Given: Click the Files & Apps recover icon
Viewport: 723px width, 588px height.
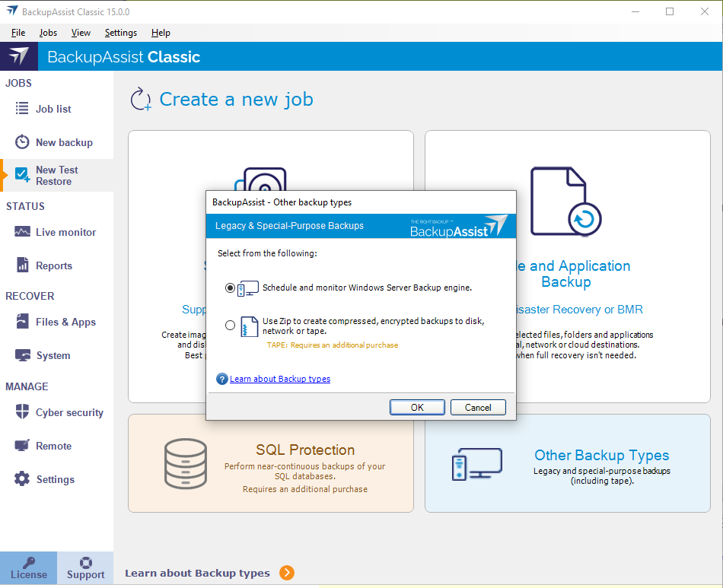Looking at the screenshot, I should coord(22,322).
